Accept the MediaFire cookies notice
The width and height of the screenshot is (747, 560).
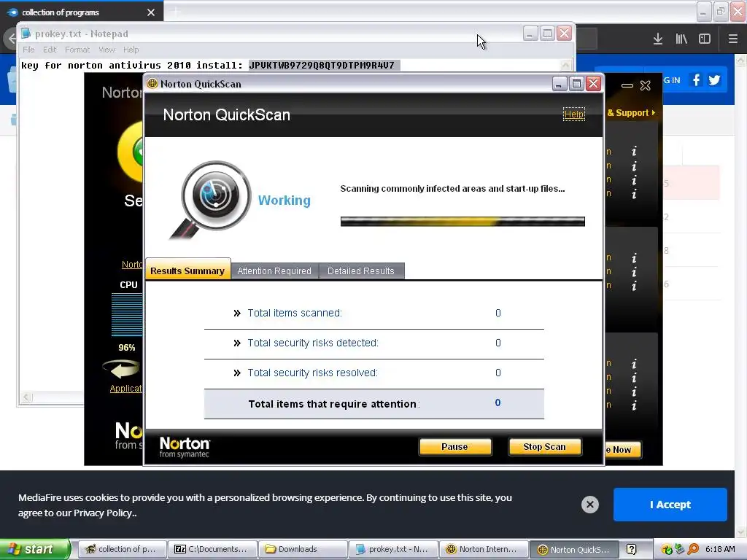[670, 505]
